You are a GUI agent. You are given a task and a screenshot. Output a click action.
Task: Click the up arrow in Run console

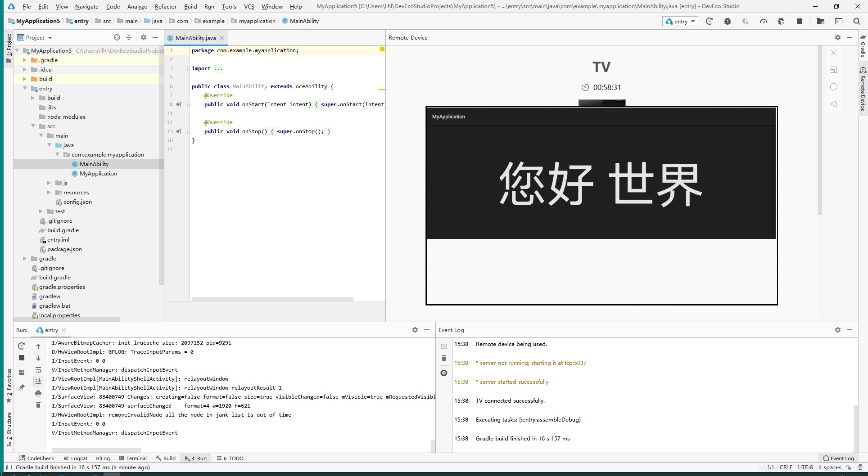(x=38, y=346)
